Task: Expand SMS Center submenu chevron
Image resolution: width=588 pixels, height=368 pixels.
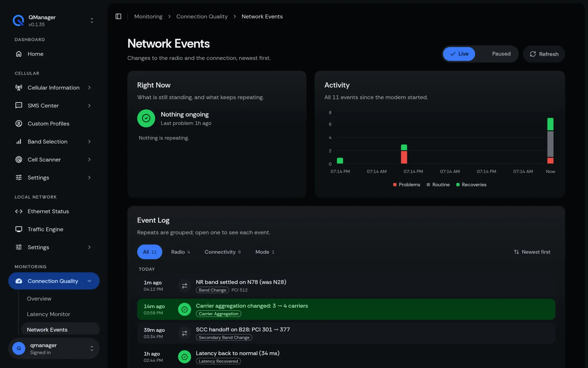Action: pyautogui.click(x=89, y=106)
